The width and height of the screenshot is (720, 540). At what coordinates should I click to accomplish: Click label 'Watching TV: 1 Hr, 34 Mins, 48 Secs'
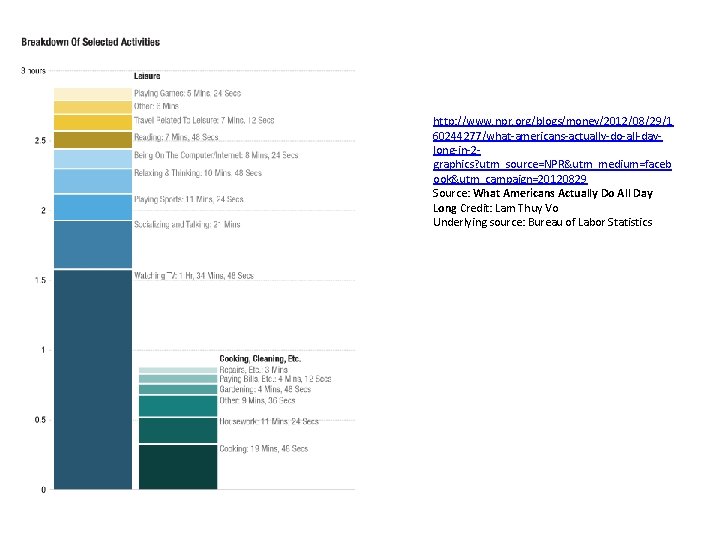[x=194, y=276]
